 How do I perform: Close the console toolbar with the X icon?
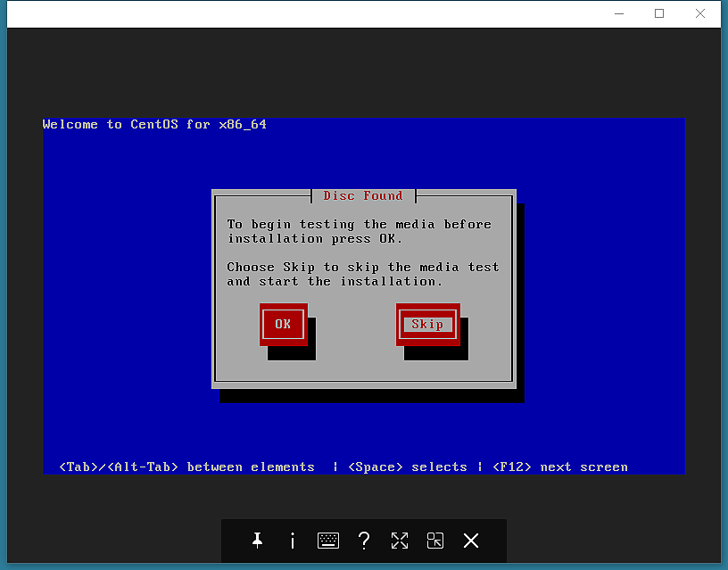pos(471,541)
